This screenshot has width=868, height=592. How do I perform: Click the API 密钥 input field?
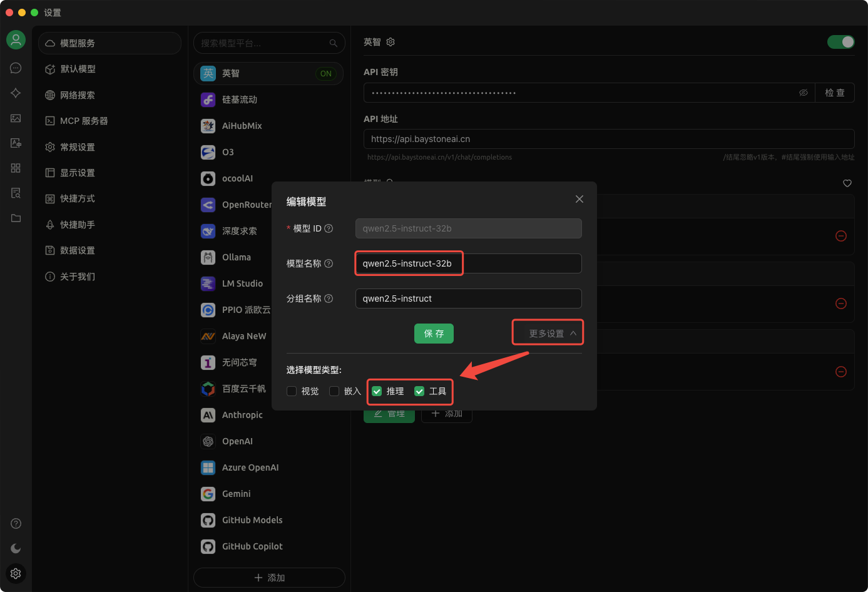click(589, 93)
